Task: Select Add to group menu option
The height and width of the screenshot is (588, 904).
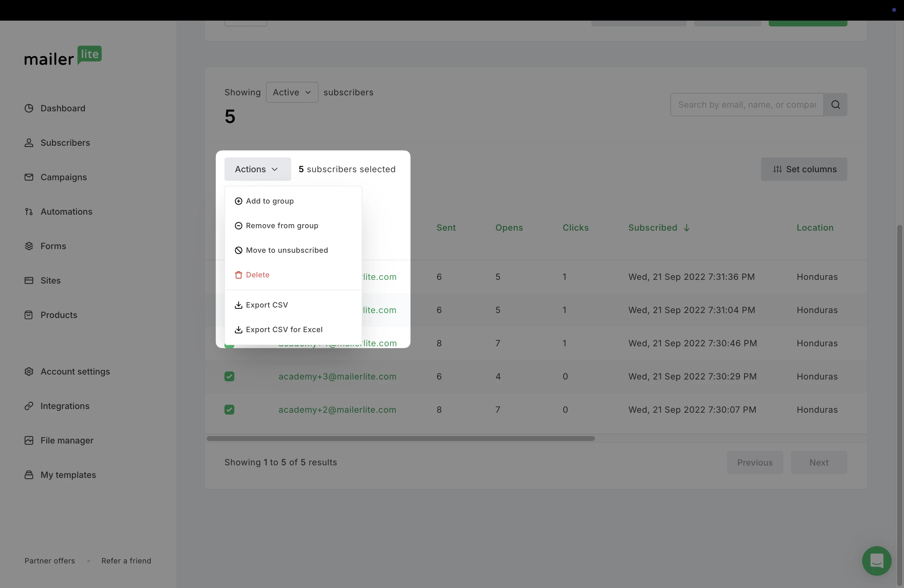Action: 269,201
